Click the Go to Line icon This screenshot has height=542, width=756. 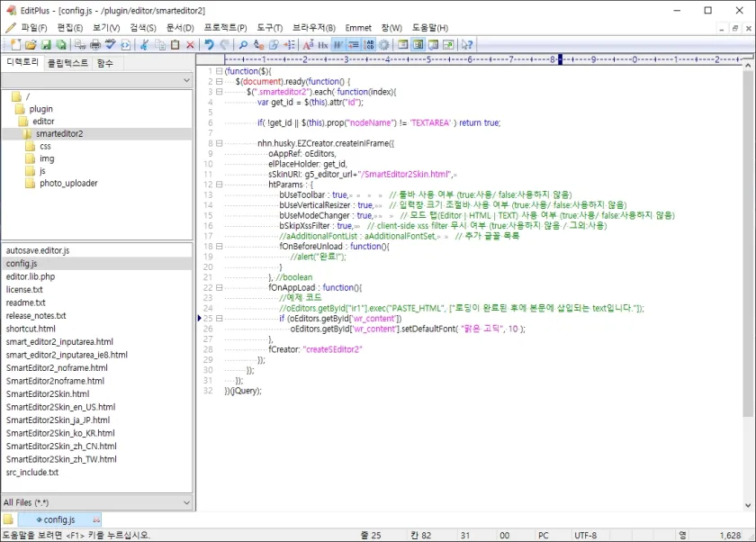point(289,45)
